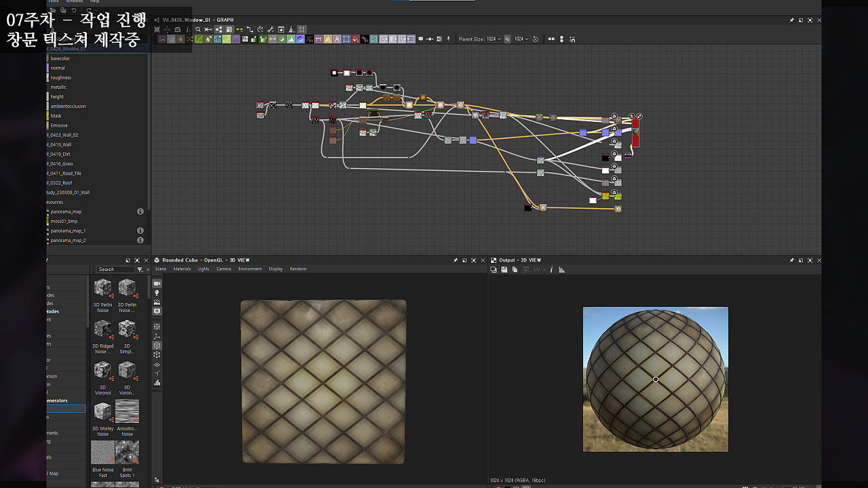Open the Renderer menu in 3D View

pos(298,269)
